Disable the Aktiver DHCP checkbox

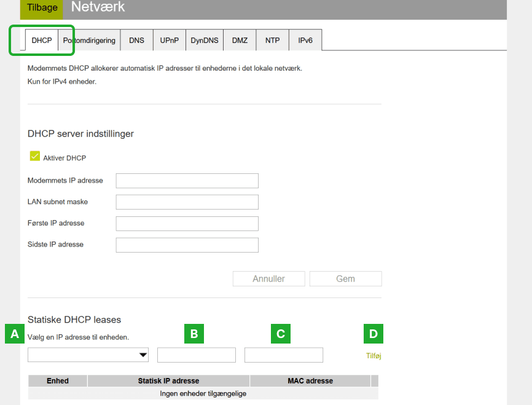[34, 157]
